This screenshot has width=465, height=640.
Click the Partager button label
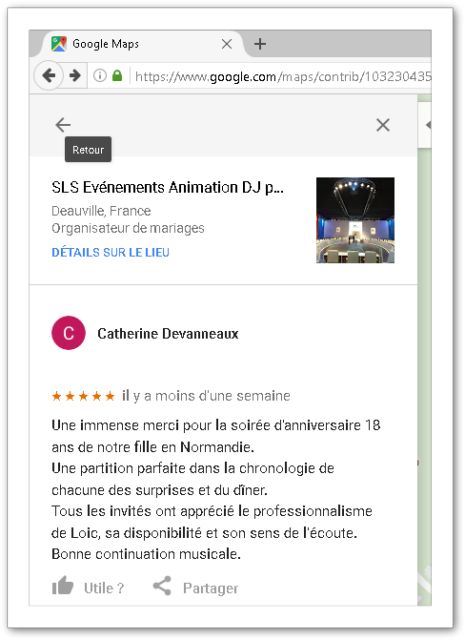click(210, 588)
